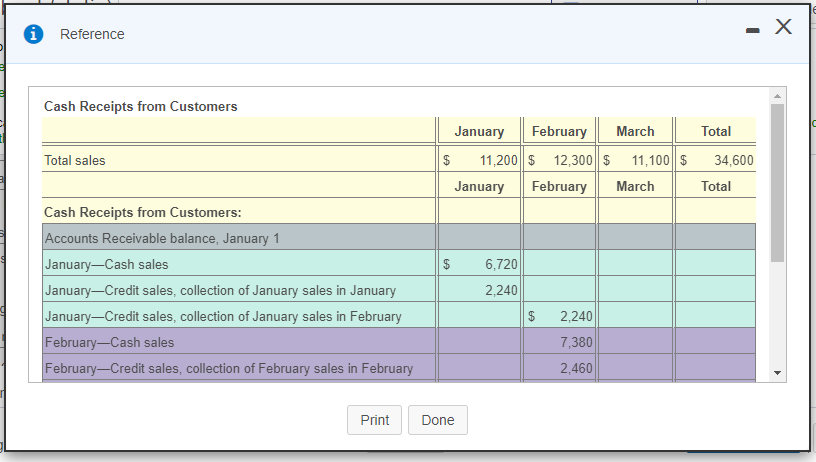Click the scroll down arrow of table
The height and width of the screenshot is (462, 816).
point(777,373)
